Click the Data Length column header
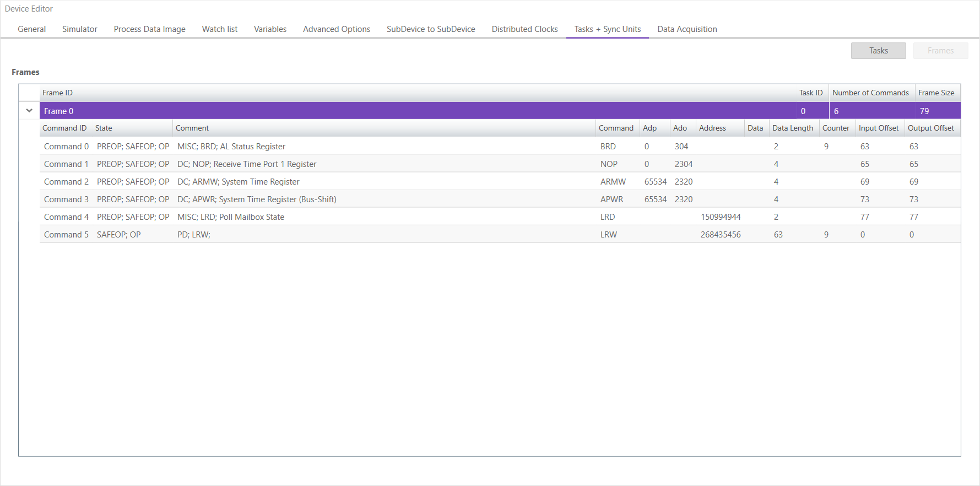Screen dimensions: 980x486 (792, 128)
